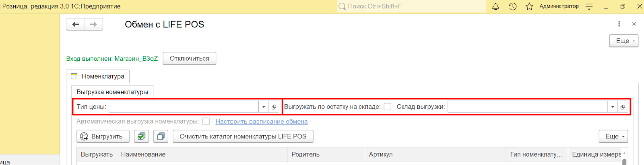
Task: Open service settings menu icon
Action: [x=589, y=6]
